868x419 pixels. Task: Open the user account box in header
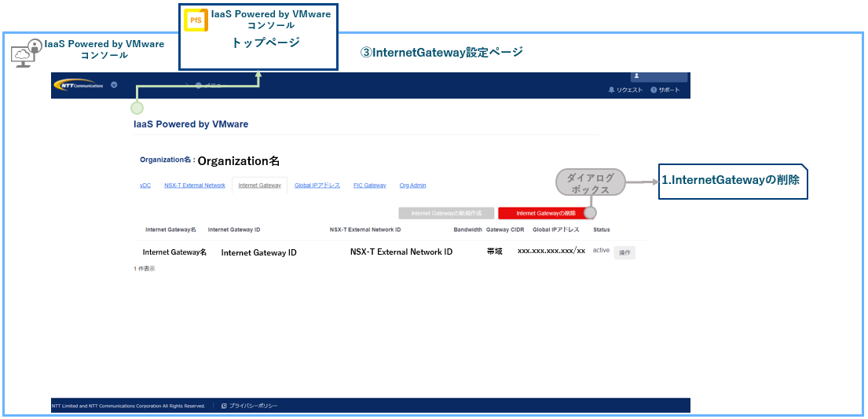[659, 77]
